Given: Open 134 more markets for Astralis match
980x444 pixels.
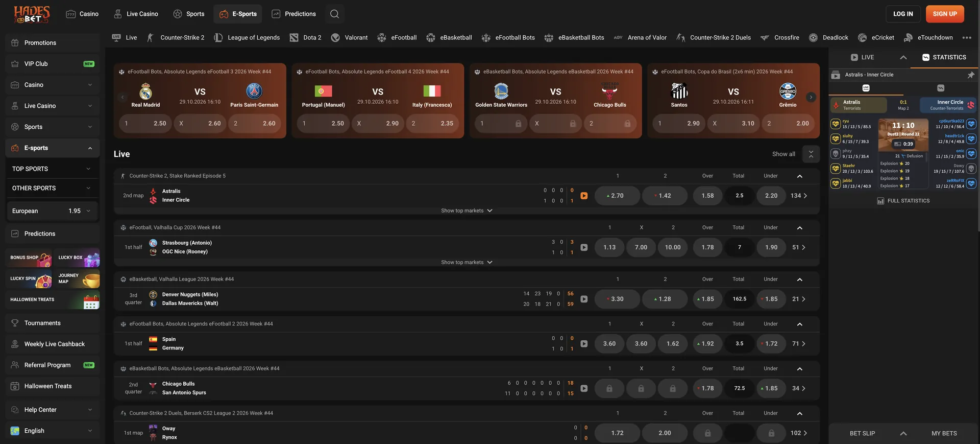Looking at the screenshot, I should point(799,196).
